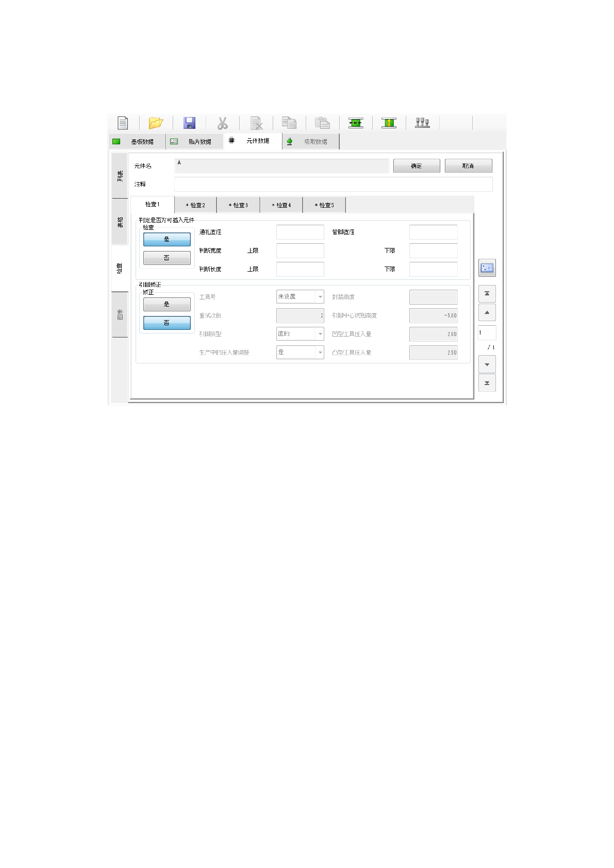The image size is (614, 868).
Task: Click the 封装高度 field
Action: pos(434,297)
